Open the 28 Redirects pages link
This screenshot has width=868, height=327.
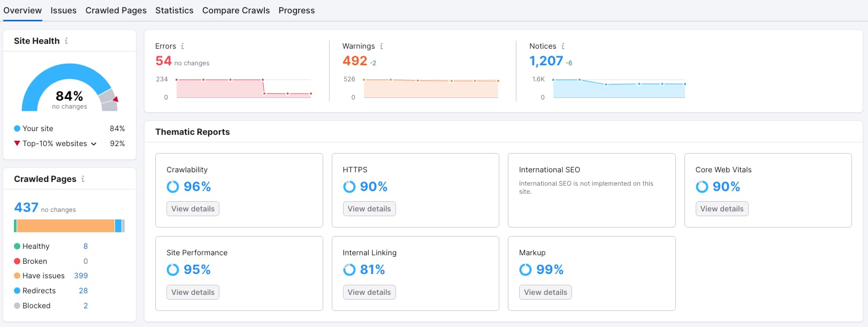click(83, 291)
